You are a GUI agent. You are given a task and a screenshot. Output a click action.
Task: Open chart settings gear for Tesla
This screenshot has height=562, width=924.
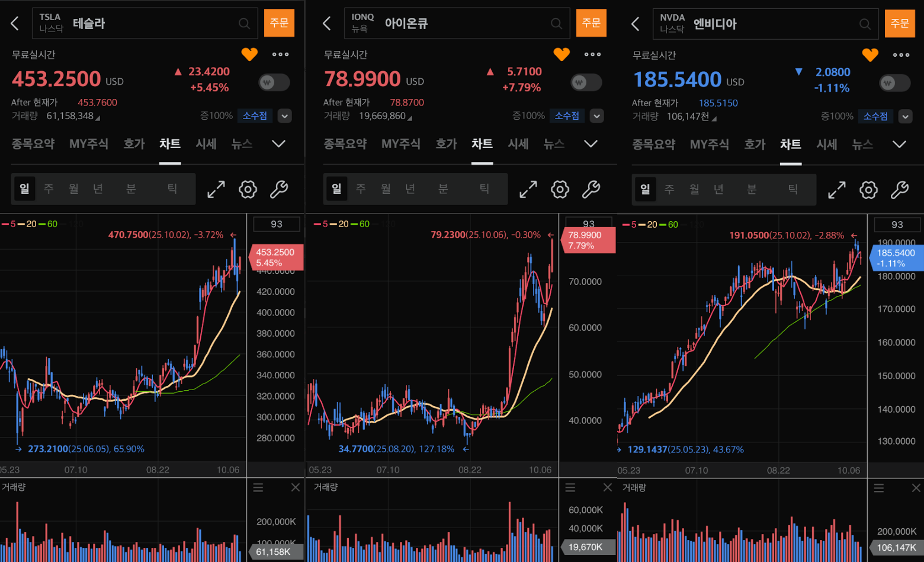coord(248,190)
